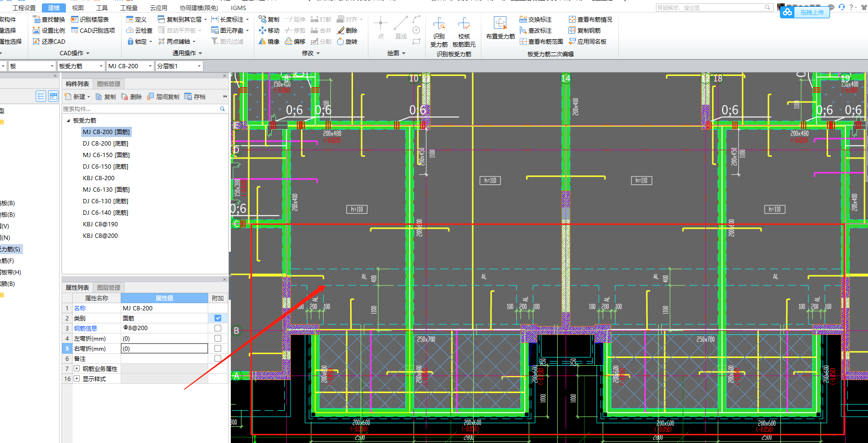Screen dimensions: 868x443
Task: Collapse the 板受力筋 tree node
Action: (x=68, y=121)
